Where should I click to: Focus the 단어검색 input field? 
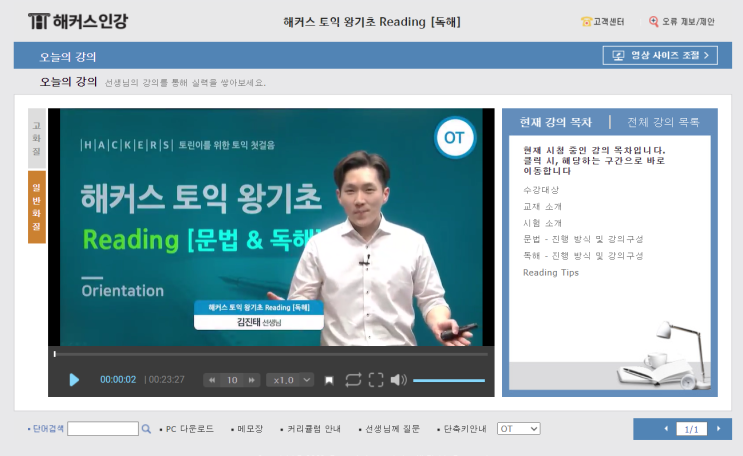[x=103, y=429]
